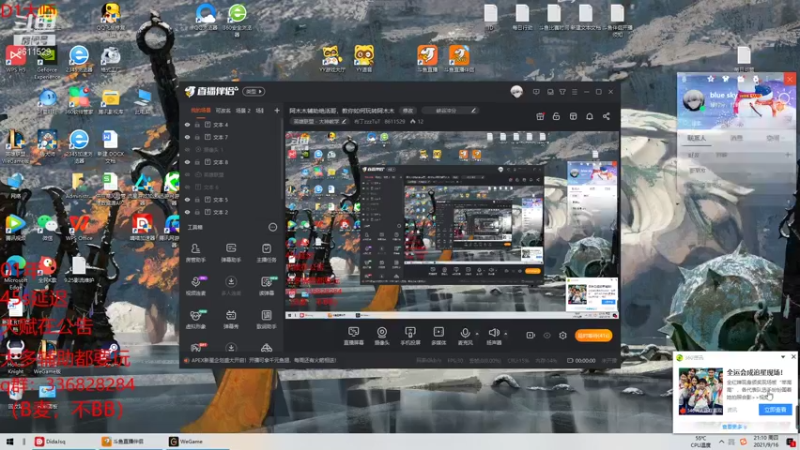
Task: Click 立即查看 in the 360 popup
Action: click(775, 410)
